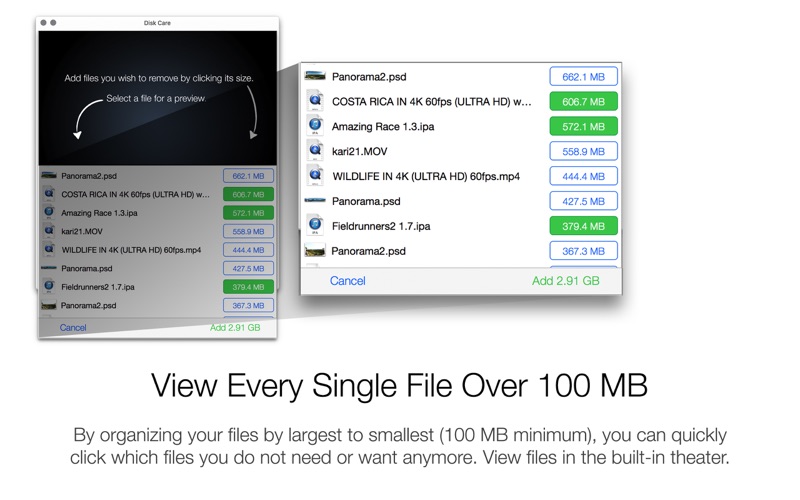This screenshot has height=500, width=800.
Task: Toggle the 662.1 MB size button in enlarged callout
Action: click(x=584, y=77)
